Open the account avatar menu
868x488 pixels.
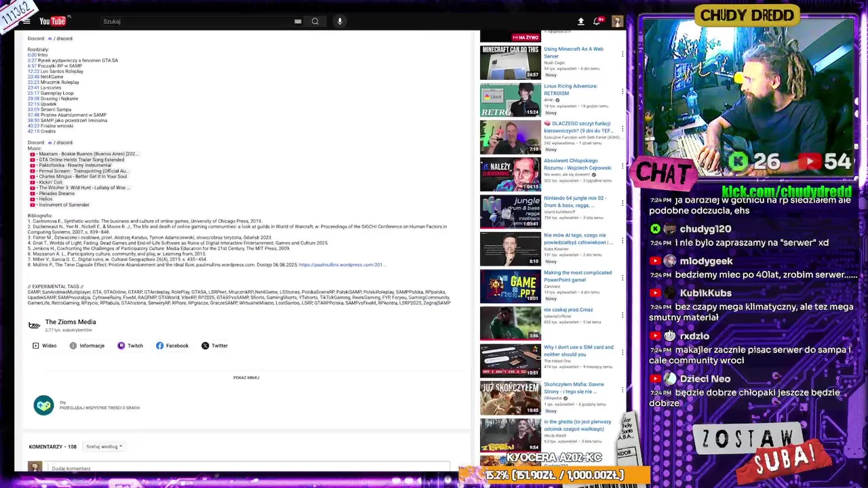(x=617, y=21)
